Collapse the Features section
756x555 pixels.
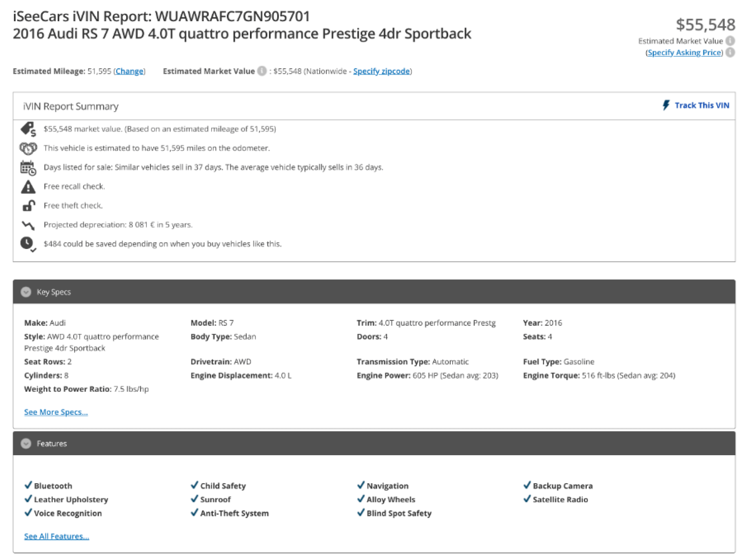click(26, 443)
